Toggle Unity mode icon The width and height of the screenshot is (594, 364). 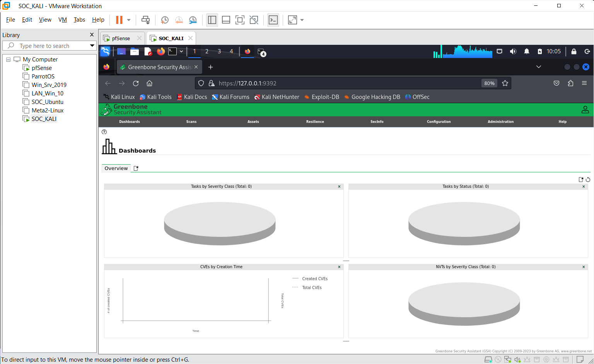[x=254, y=20]
